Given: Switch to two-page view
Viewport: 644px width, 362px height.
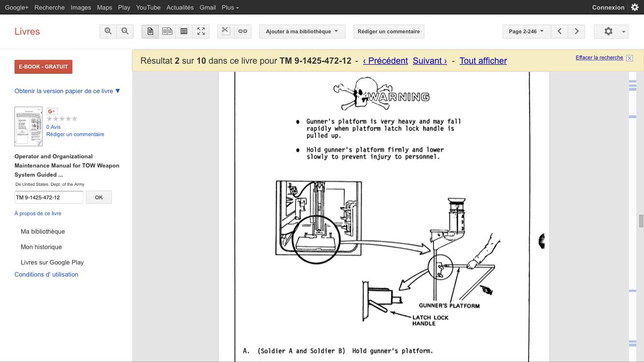Looking at the screenshot, I should pos(167,31).
